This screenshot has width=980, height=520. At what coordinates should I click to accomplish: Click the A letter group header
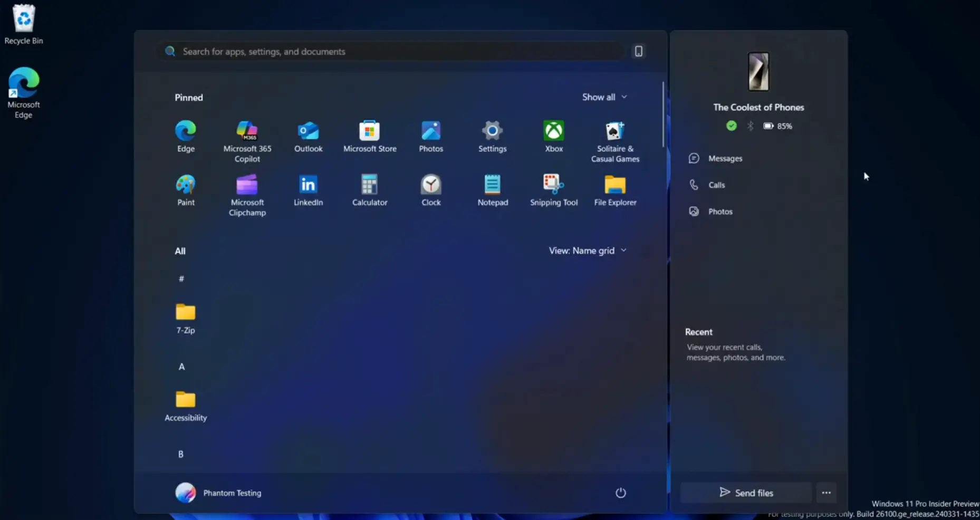pyautogui.click(x=181, y=367)
